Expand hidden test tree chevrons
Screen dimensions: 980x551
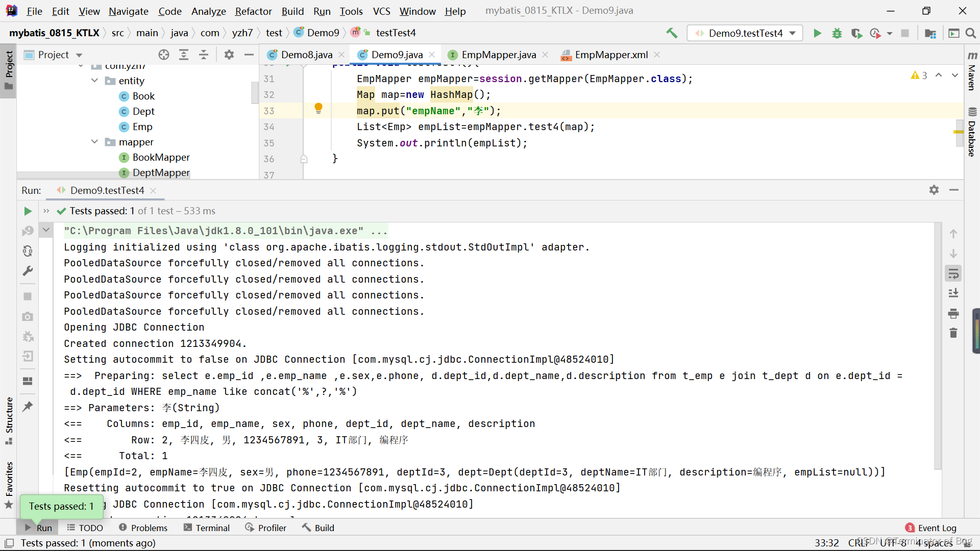(46, 211)
